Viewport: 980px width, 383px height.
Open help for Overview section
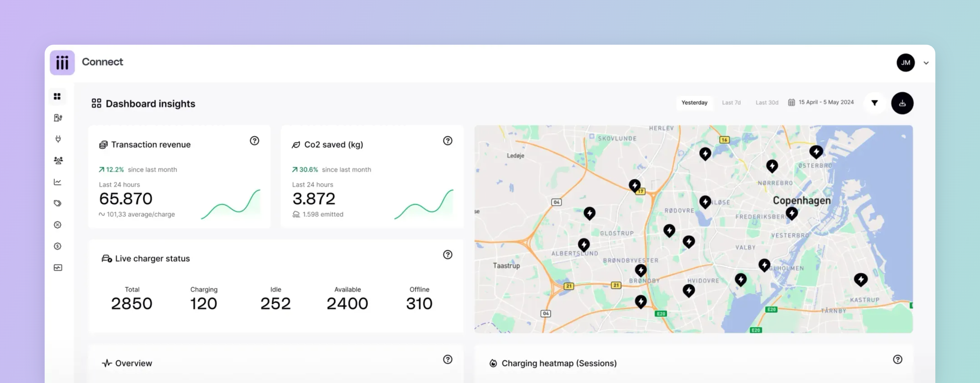click(448, 359)
